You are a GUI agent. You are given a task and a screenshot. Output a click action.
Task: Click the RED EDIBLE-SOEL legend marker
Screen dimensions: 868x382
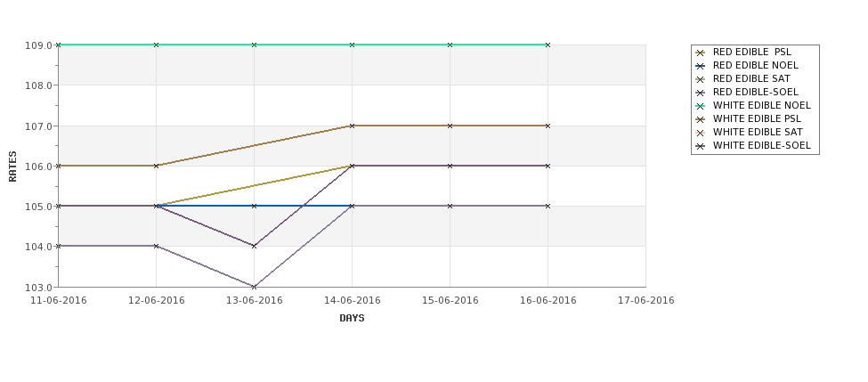[x=701, y=93]
